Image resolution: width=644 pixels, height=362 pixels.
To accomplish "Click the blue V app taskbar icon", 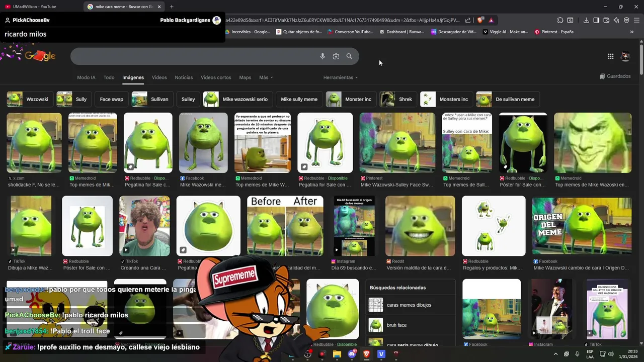I will [381, 354].
